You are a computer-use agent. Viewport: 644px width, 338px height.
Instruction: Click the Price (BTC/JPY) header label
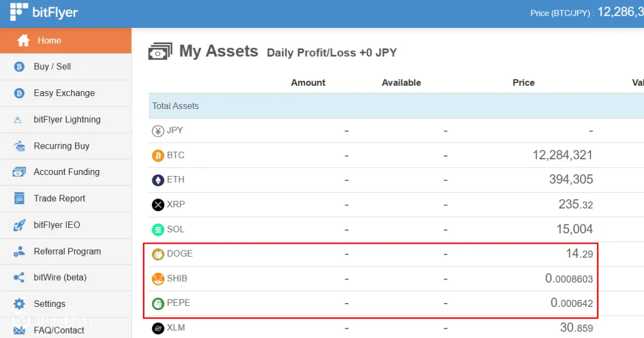pyautogui.click(x=562, y=13)
